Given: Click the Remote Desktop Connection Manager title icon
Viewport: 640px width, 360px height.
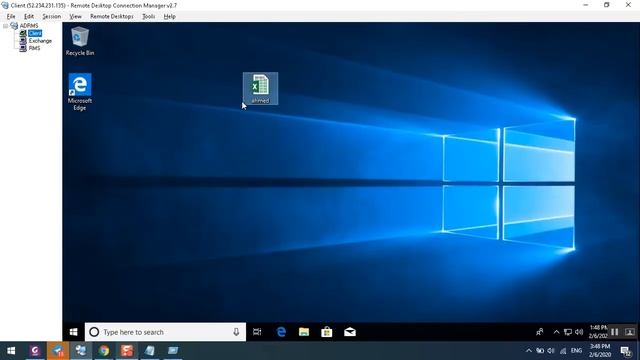Looking at the screenshot, I should [x=5, y=5].
